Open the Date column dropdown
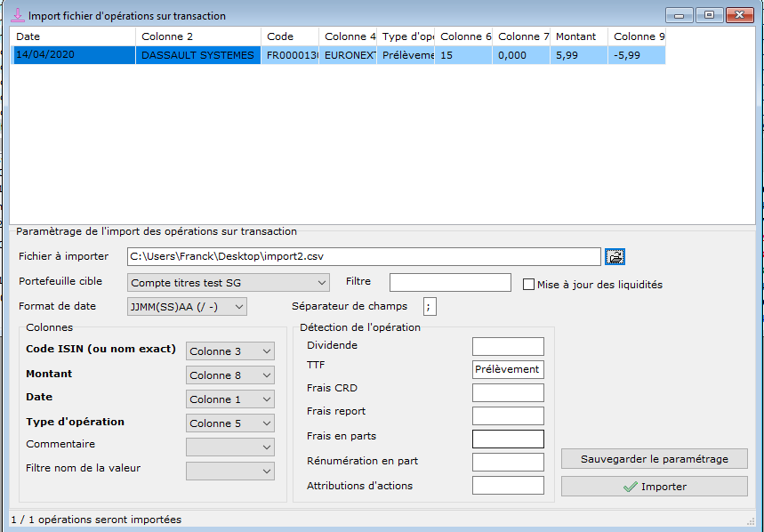 point(230,399)
